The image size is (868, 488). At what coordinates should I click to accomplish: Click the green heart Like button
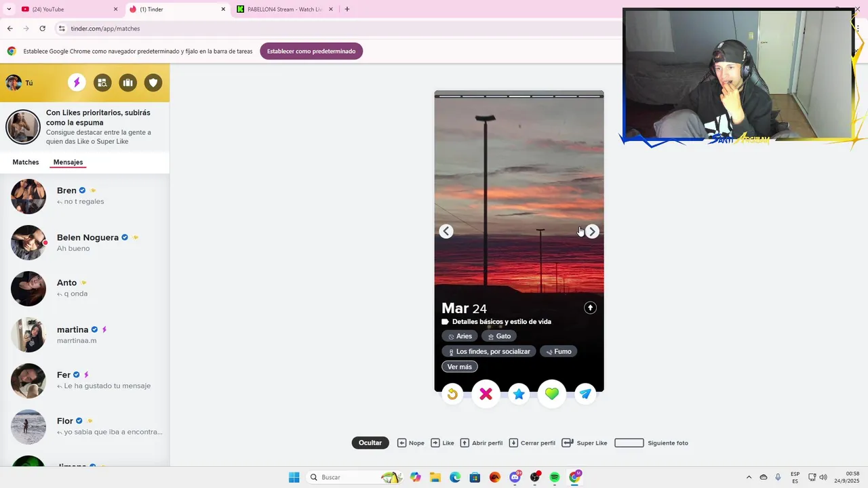click(x=552, y=394)
